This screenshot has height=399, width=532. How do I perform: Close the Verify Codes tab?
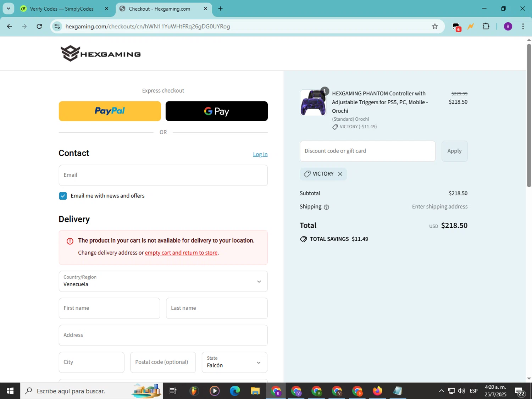pyautogui.click(x=106, y=9)
